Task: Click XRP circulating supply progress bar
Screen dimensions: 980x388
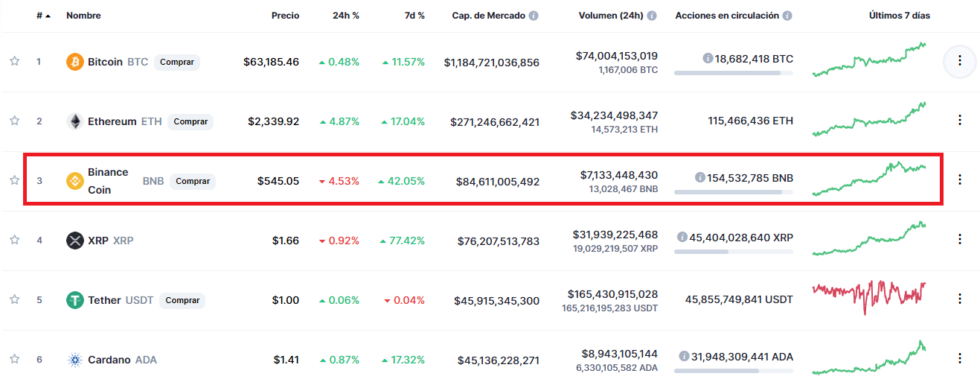Action: tap(734, 252)
